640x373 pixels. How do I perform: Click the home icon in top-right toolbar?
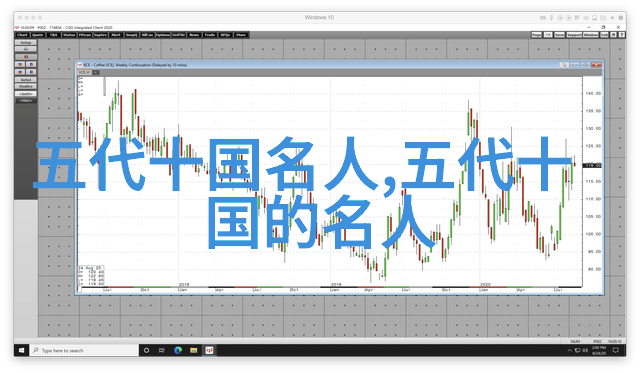click(x=613, y=35)
